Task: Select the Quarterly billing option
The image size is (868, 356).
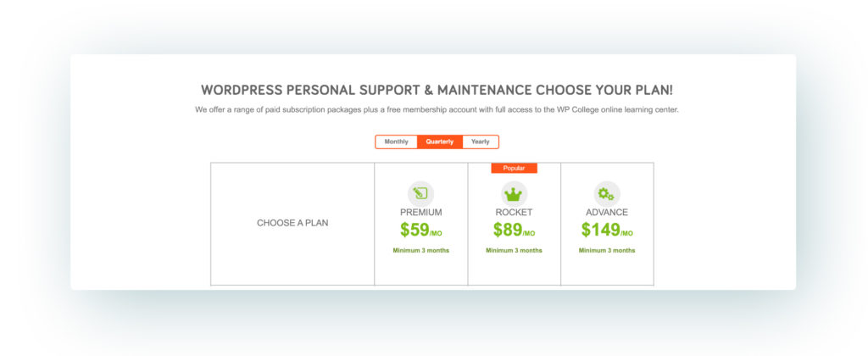Action: pos(440,142)
